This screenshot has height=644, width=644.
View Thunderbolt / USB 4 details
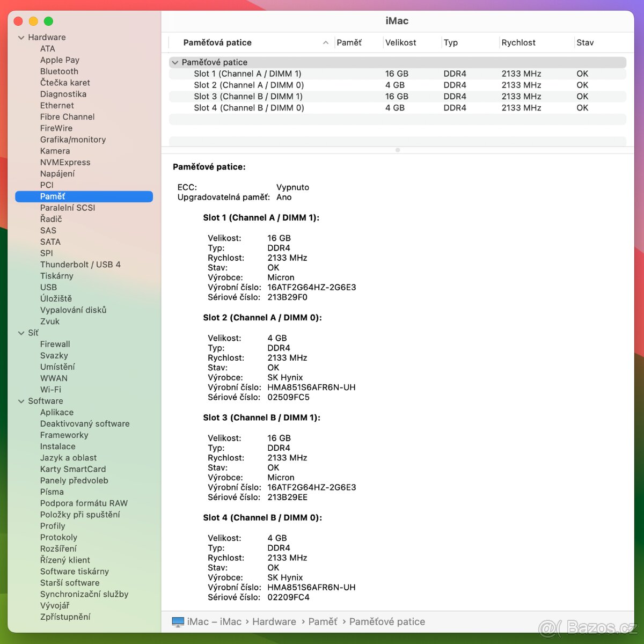point(80,264)
